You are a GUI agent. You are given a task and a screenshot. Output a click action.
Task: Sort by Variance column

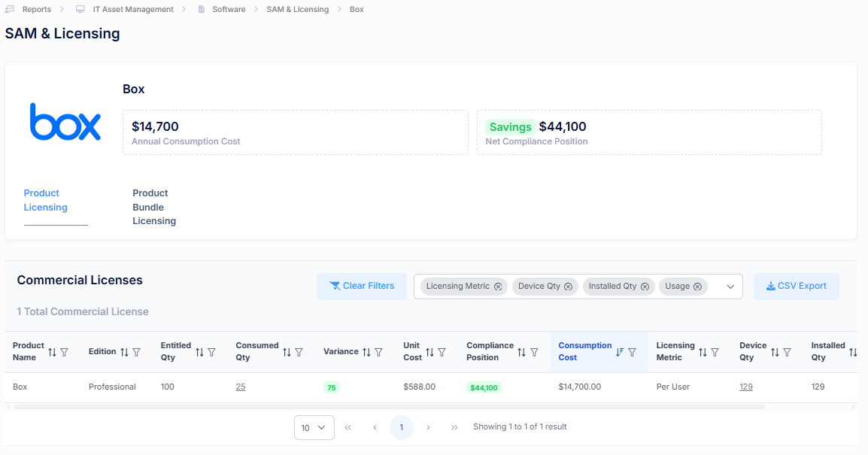366,352
